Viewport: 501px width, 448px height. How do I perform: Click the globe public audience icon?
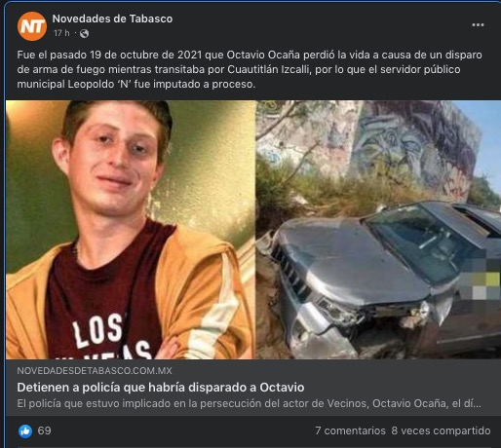pyautogui.click(x=84, y=33)
